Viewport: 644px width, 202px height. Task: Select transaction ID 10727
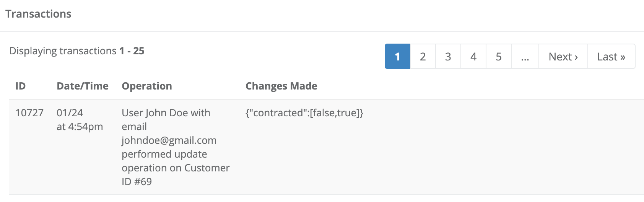point(29,113)
